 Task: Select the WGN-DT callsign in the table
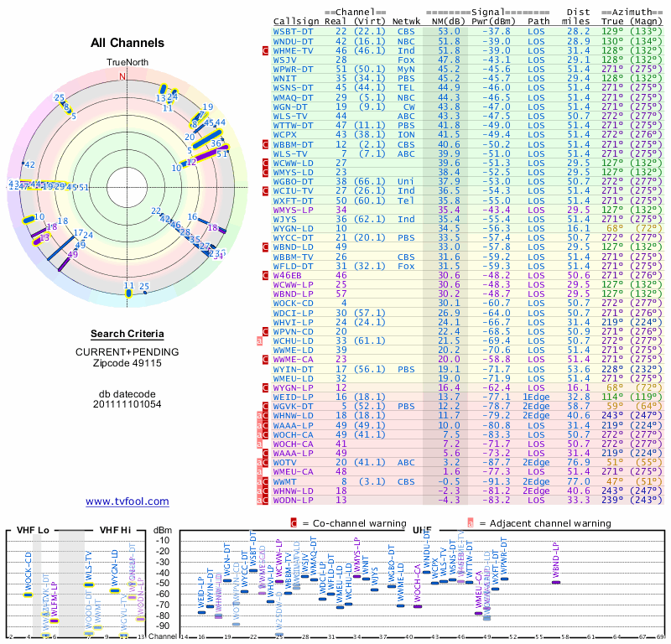point(290,107)
